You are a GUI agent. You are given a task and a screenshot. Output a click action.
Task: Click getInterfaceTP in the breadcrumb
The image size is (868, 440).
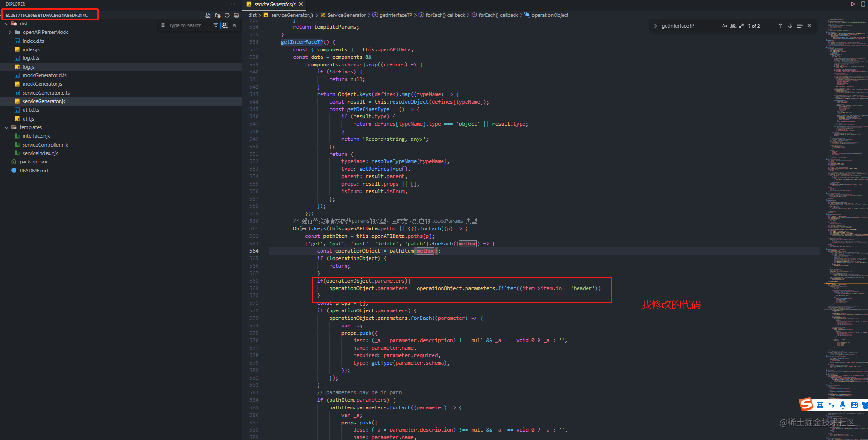(x=395, y=15)
